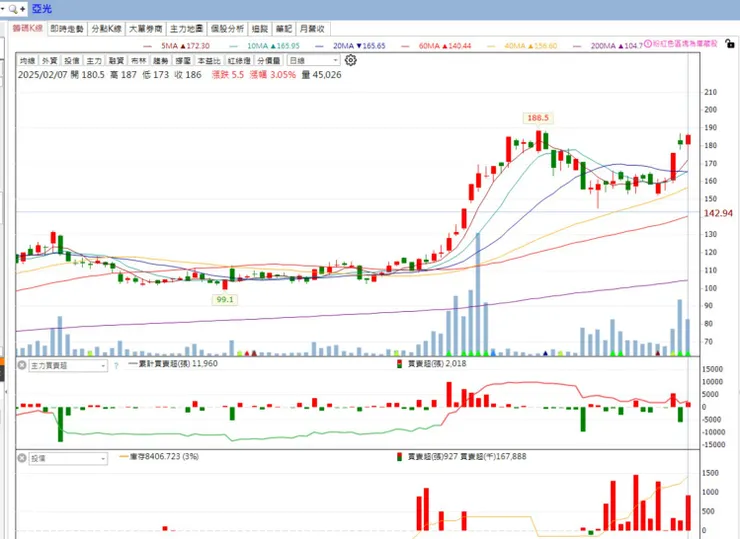Click 庫存8406.723 (3%) legend

(x=159, y=456)
